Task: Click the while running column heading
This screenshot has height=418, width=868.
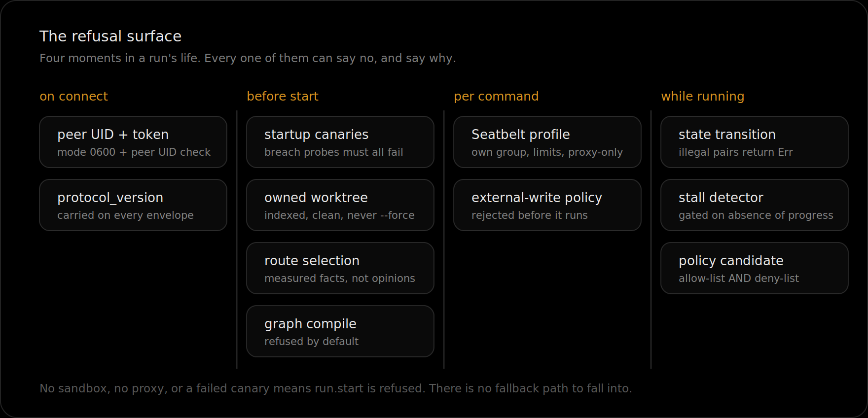Action: pyautogui.click(x=702, y=97)
